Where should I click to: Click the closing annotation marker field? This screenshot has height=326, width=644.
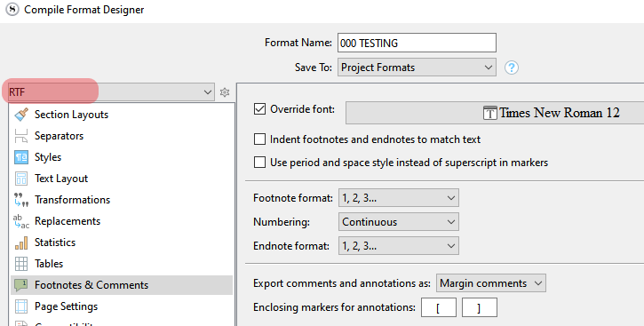(x=480, y=307)
